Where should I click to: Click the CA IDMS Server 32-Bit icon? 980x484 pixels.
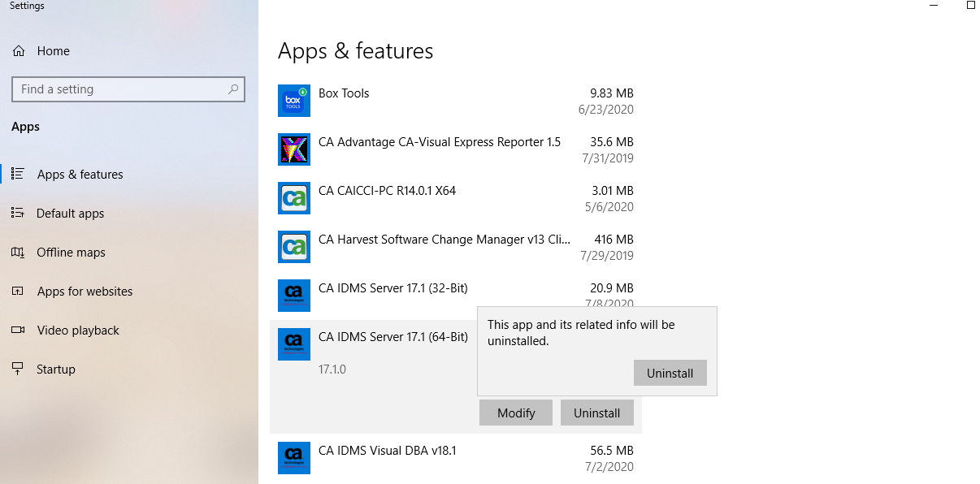pyautogui.click(x=293, y=296)
